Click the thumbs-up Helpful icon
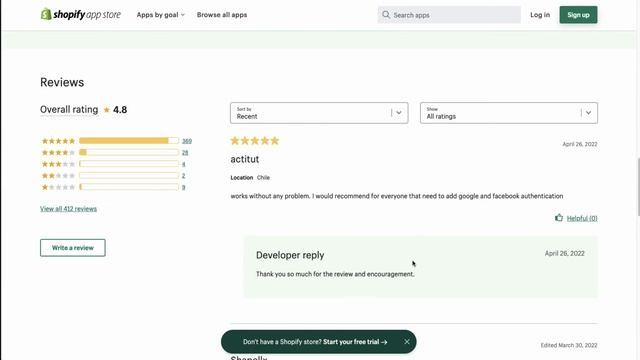The height and width of the screenshot is (360, 640). click(x=559, y=218)
